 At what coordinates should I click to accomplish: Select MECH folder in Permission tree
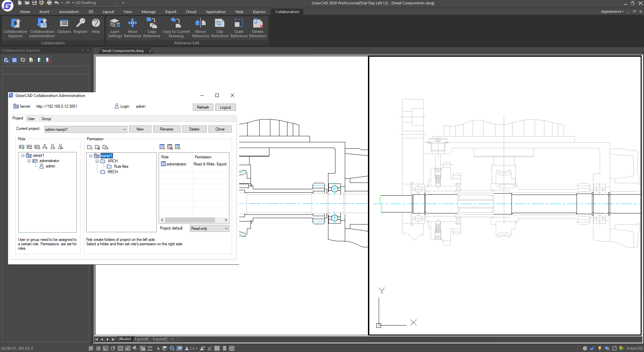[113, 172]
